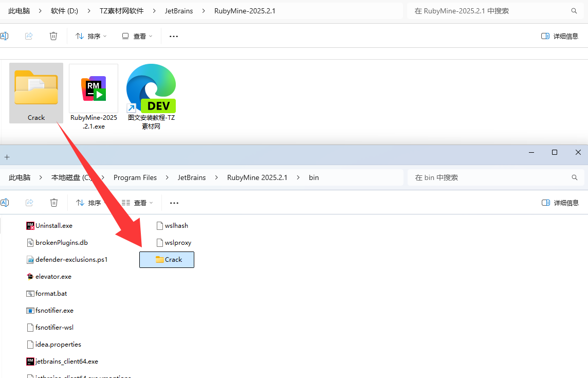Click the search magnifier in the bin search box
588x378 pixels.
coord(575,177)
